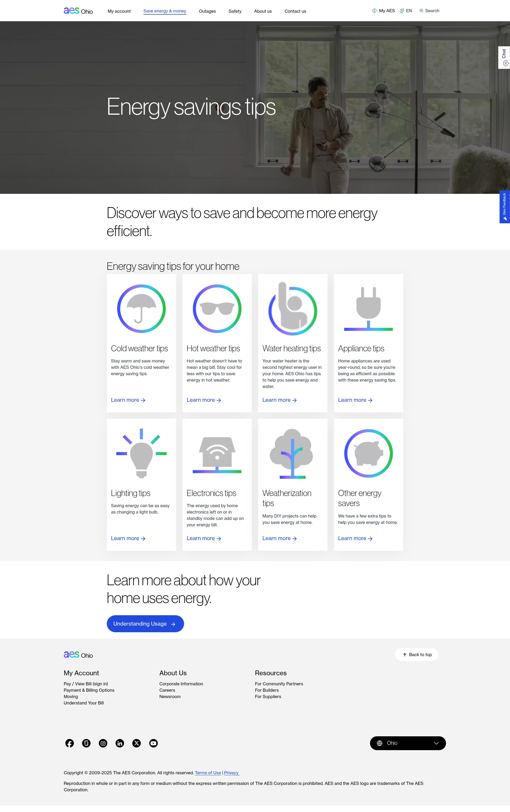Click Learn more under Hot weather tips

(x=204, y=400)
